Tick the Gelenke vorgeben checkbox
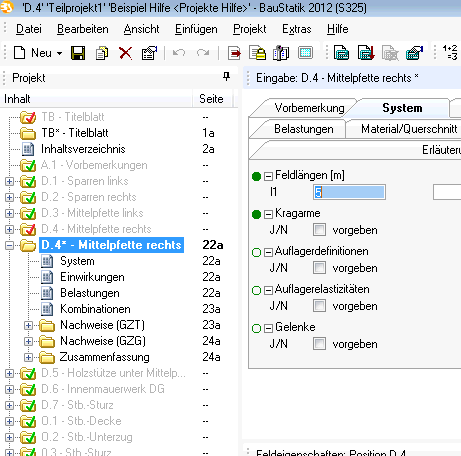This screenshot has height=456, width=461. point(319,343)
